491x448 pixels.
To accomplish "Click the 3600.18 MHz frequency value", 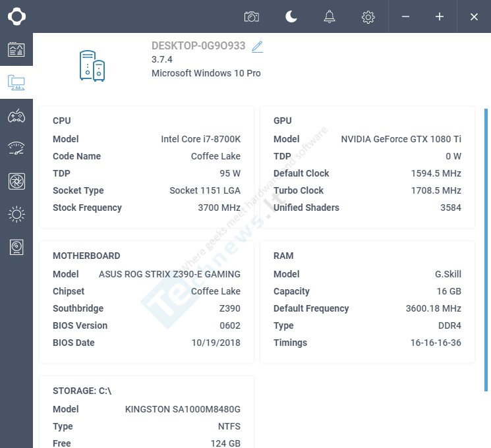I will 434,308.
